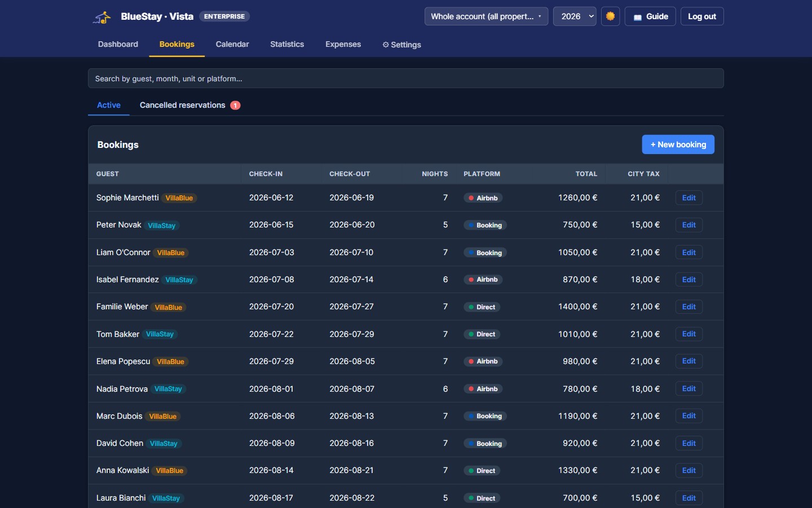Edit Marc Dubois's booking
The width and height of the screenshot is (812, 508).
(x=689, y=415)
